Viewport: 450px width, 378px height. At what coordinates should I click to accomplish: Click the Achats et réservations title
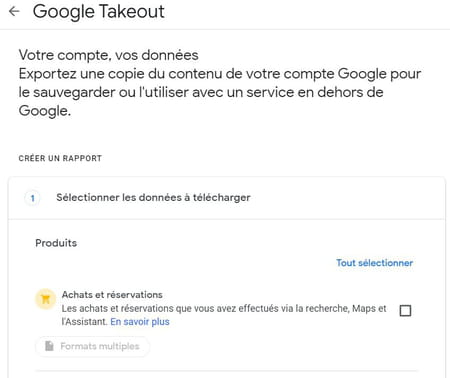[x=112, y=295]
